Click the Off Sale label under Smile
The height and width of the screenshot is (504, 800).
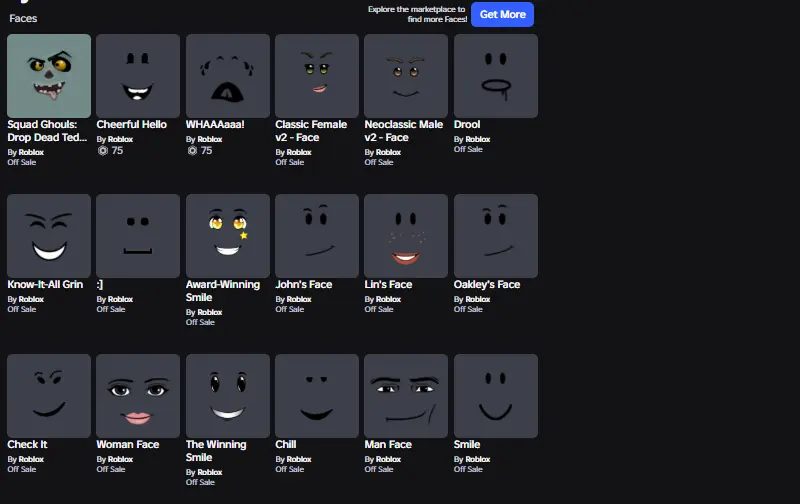(x=468, y=469)
